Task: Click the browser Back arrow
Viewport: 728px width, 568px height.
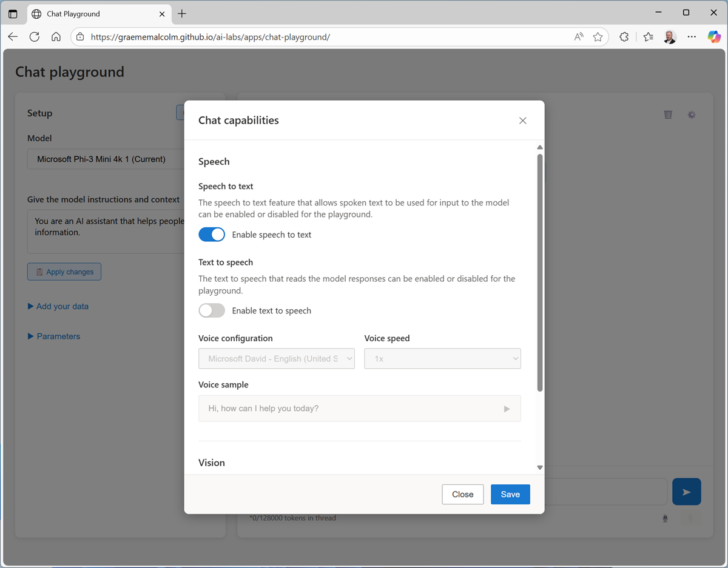Action: click(x=13, y=37)
